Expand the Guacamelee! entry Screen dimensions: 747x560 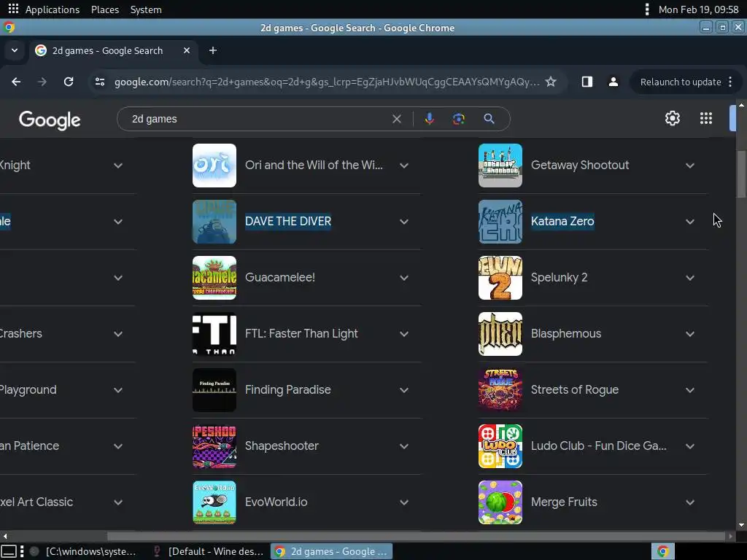(x=404, y=278)
